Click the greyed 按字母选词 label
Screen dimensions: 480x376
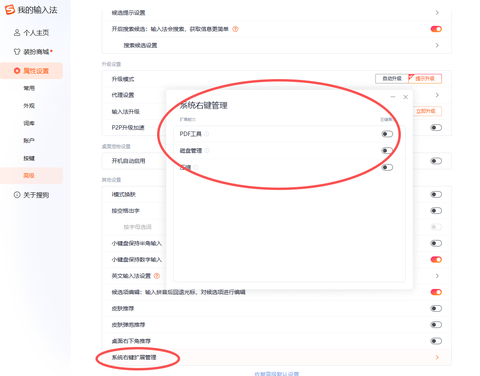137,227
